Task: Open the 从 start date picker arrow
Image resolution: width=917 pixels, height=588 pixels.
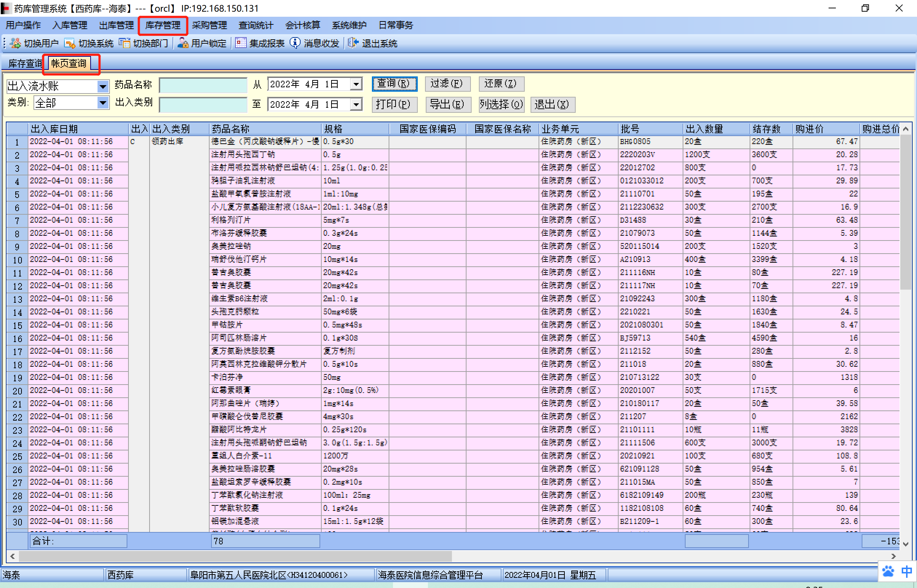Action: tap(356, 84)
